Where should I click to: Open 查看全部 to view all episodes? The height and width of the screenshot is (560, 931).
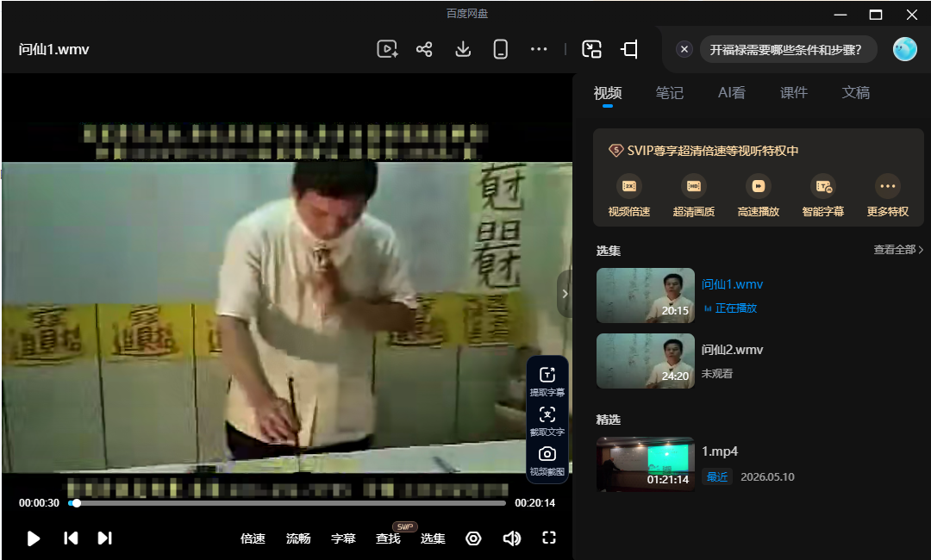click(898, 250)
